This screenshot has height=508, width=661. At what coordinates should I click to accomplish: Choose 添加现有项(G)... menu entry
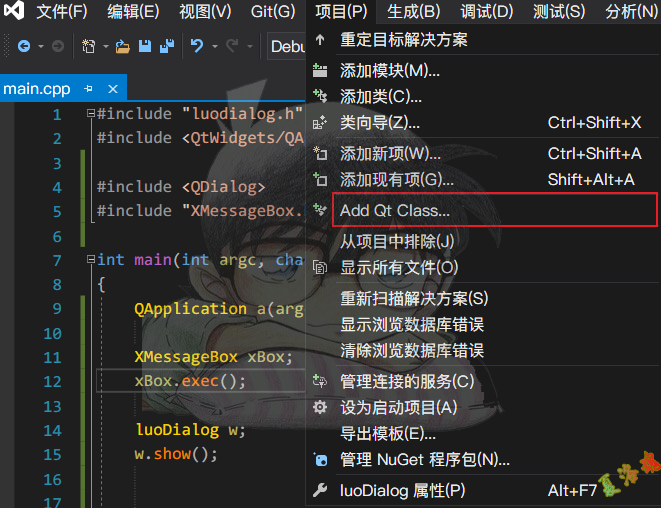(483, 180)
